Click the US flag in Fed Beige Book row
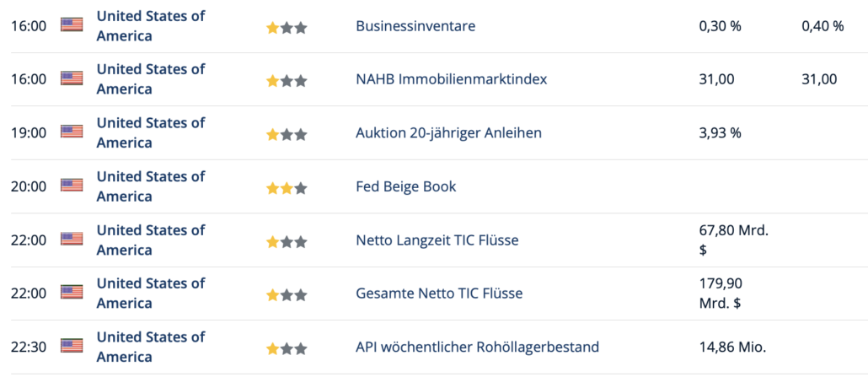Image resolution: width=868 pixels, height=377 pixels. (72, 186)
